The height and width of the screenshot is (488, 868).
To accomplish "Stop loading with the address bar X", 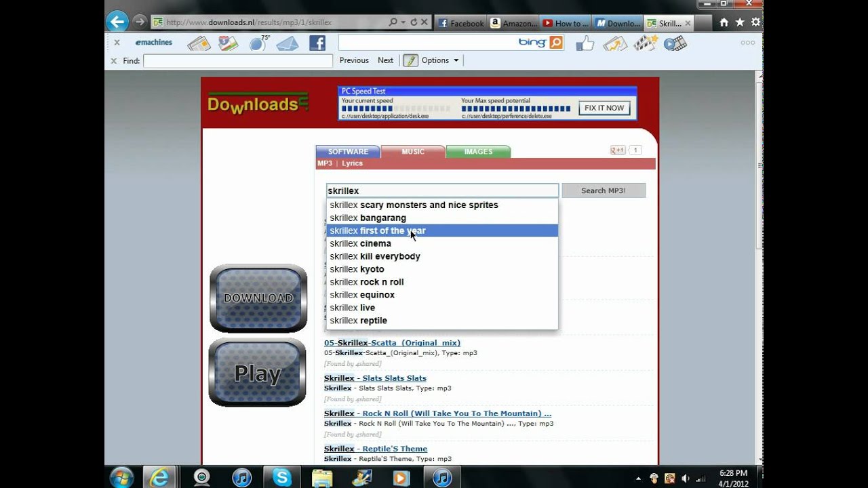I will (x=425, y=22).
